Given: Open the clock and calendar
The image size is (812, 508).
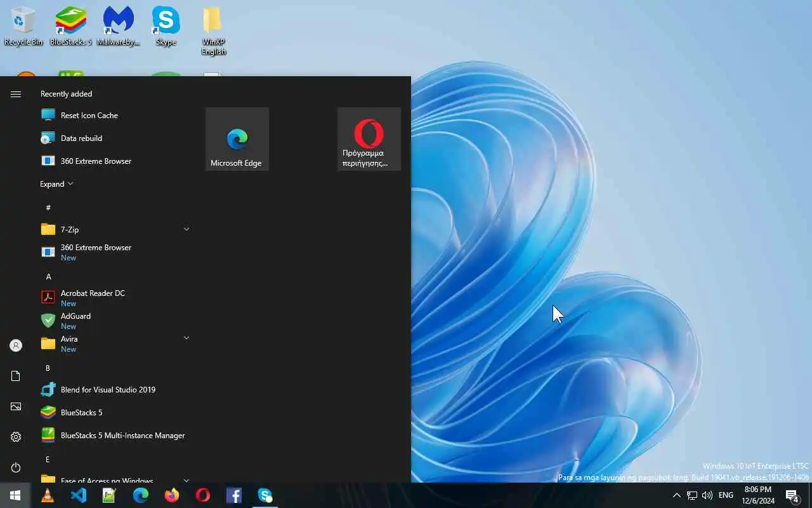Looking at the screenshot, I should pos(758,495).
